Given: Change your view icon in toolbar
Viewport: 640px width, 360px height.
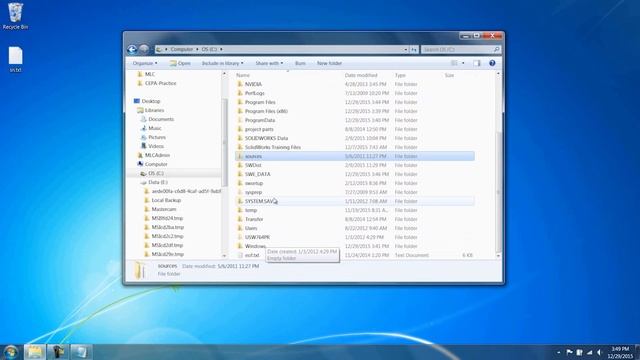Looking at the screenshot, I should [x=454, y=63].
